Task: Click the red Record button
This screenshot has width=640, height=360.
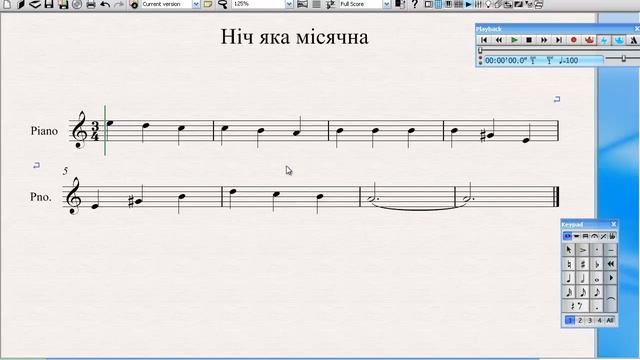Action: 574,40
